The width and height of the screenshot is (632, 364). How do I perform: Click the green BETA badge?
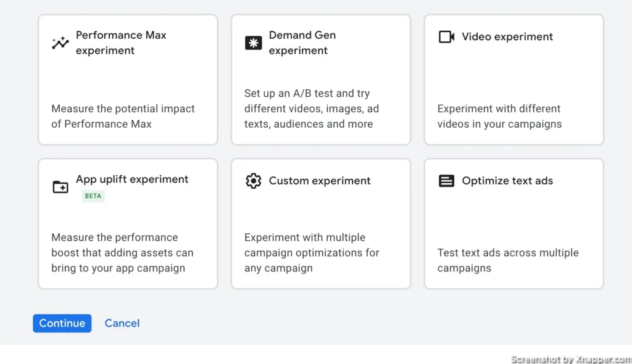(93, 196)
